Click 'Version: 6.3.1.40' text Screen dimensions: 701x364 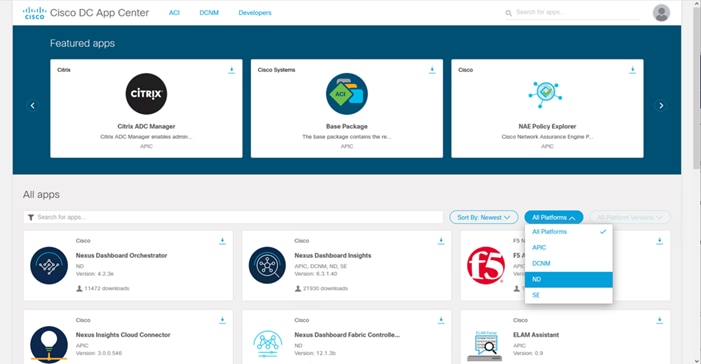click(316, 274)
